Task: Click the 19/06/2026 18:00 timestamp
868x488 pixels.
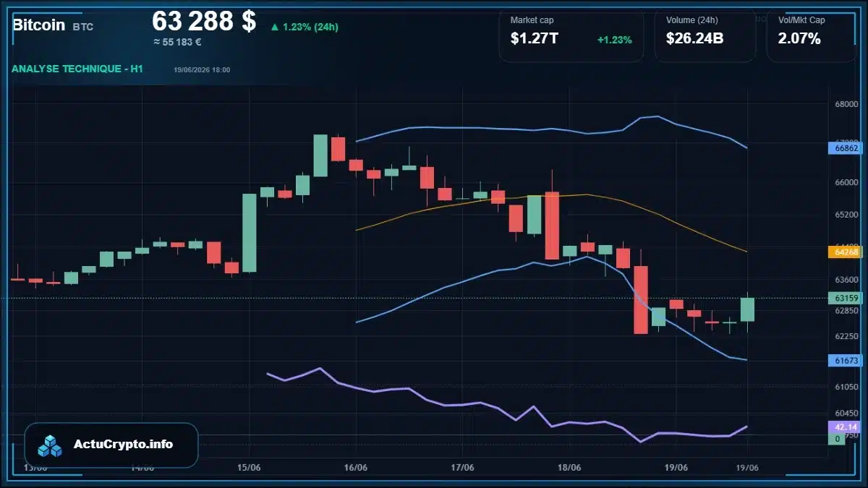Action: point(202,69)
